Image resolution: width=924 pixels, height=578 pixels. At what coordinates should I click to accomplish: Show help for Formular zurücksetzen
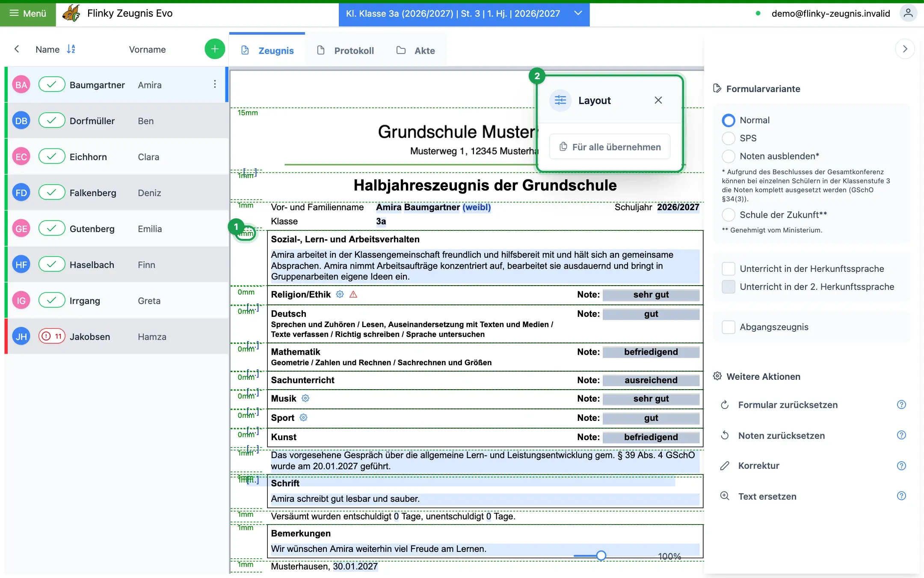(x=901, y=405)
